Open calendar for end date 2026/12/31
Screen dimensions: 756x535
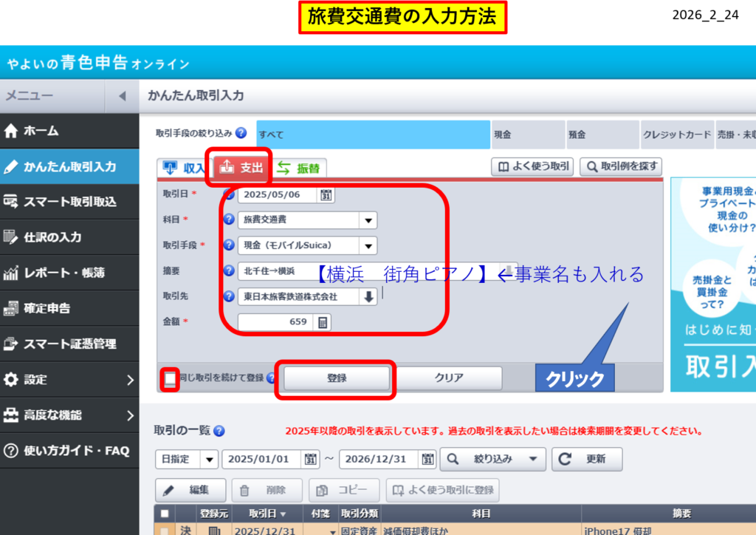427,459
